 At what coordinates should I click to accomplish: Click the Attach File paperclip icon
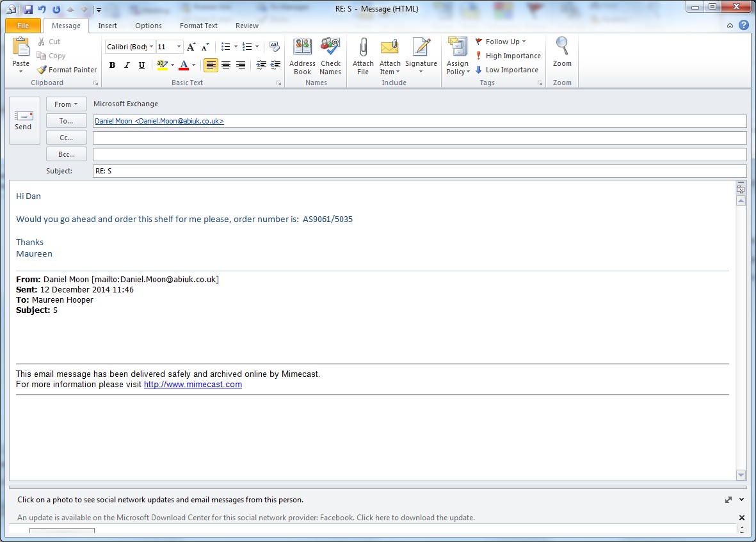[x=363, y=48]
